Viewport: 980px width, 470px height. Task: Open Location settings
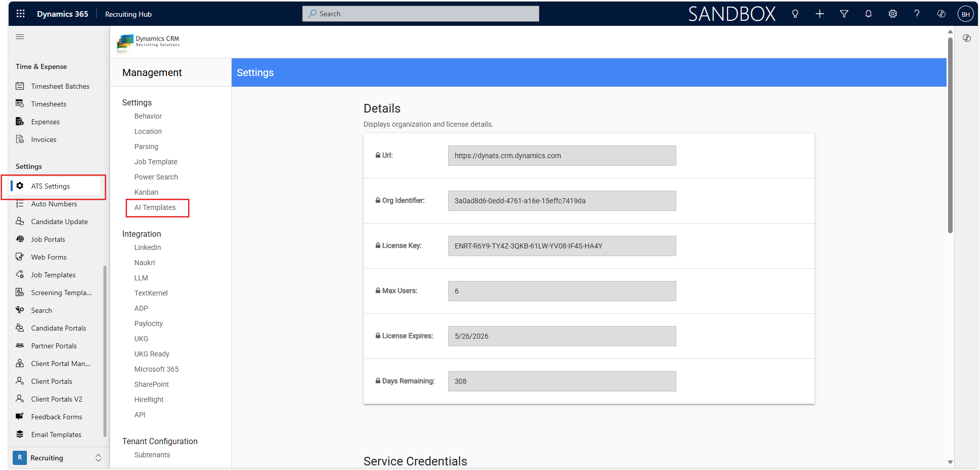point(148,131)
